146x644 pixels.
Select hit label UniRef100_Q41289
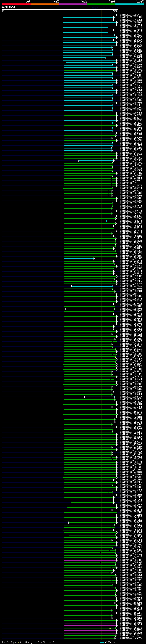tap(131, 173)
